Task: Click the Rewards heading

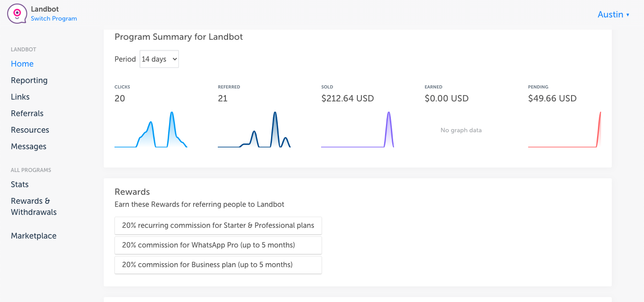Action: pyautogui.click(x=132, y=192)
